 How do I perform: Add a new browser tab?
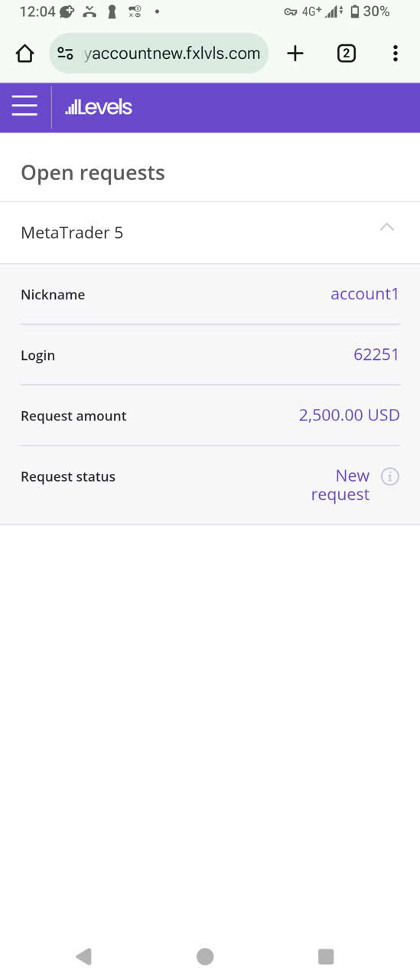pyautogui.click(x=295, y=53)
